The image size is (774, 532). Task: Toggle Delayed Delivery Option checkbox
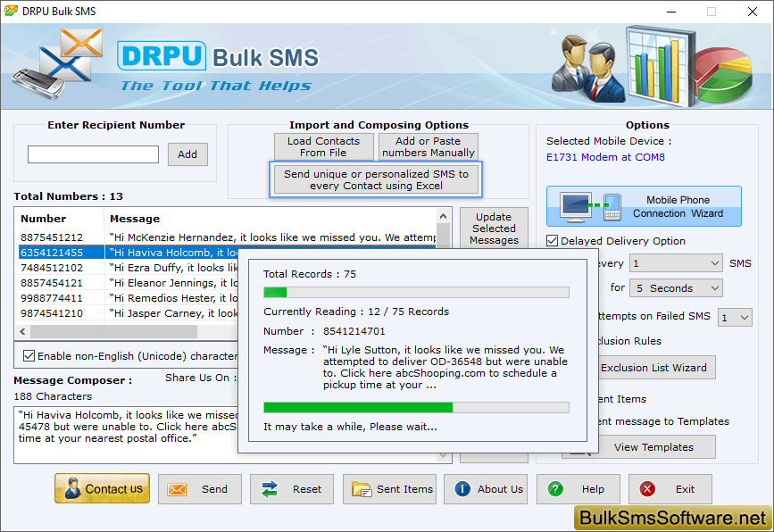(x=553, y=241)
